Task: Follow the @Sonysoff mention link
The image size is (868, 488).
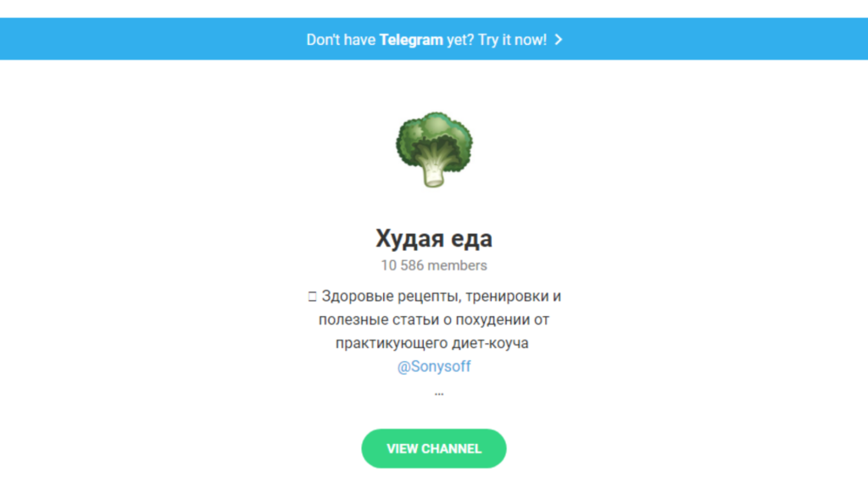Action: [x=434, y=367]
